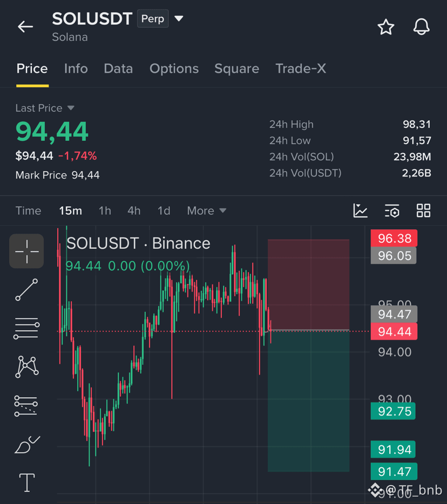447x504 pixels.
Task: Go back using the left arrow
Action: click(25, 26)
